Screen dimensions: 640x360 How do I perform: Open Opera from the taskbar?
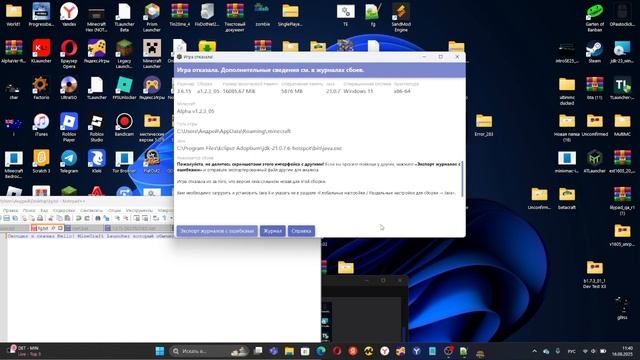[337, 351]
